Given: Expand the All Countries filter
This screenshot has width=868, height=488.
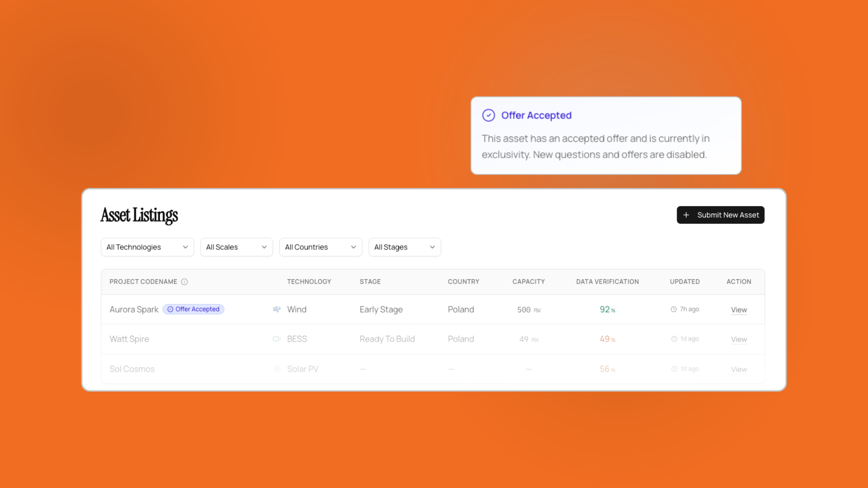Looking at the screenshot, I should [321, 247].
